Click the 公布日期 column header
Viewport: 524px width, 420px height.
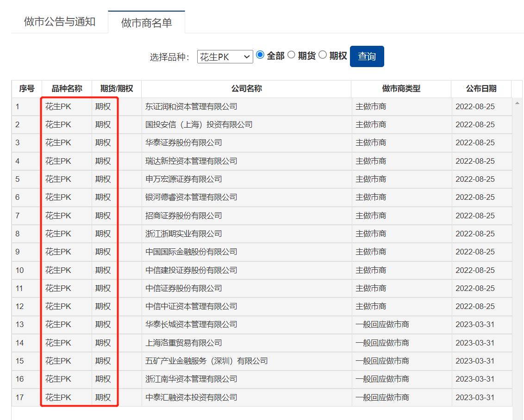pyautogui.click(x=481, y=88)
